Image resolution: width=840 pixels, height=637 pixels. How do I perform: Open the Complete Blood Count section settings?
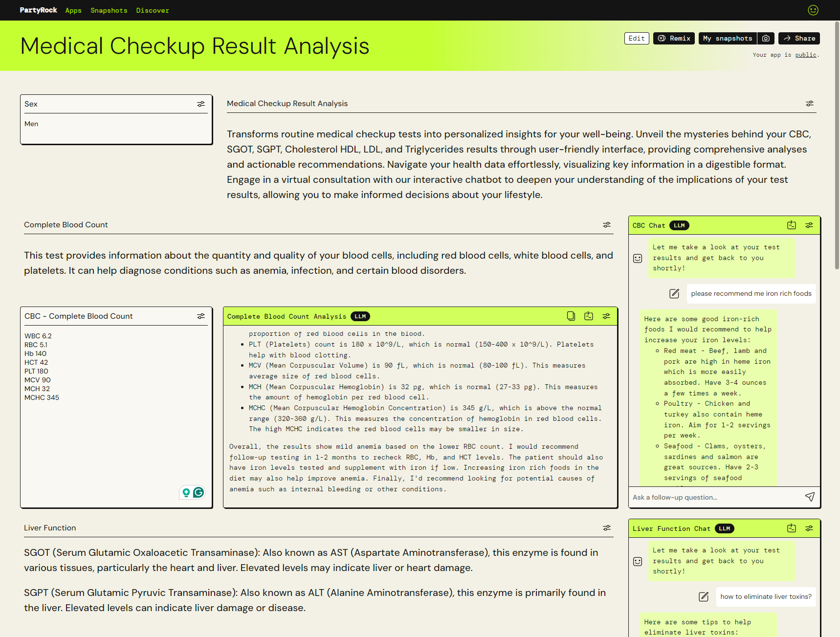tap(606, 225)
